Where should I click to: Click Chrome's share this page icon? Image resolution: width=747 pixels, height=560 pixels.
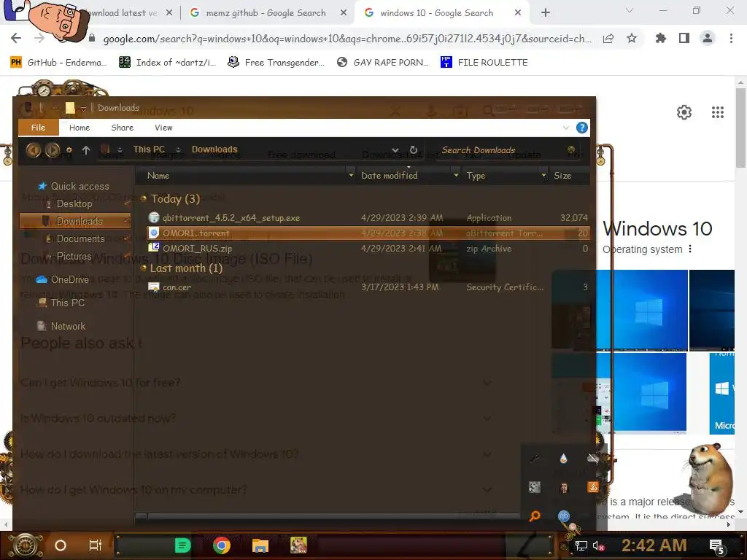(608, 39)
